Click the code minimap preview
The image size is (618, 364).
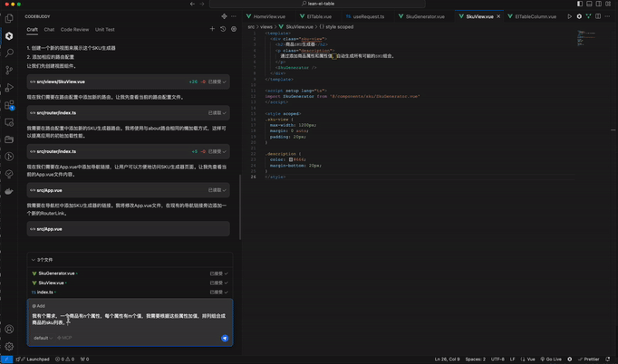pyautogui.click(x=586, y=38)
